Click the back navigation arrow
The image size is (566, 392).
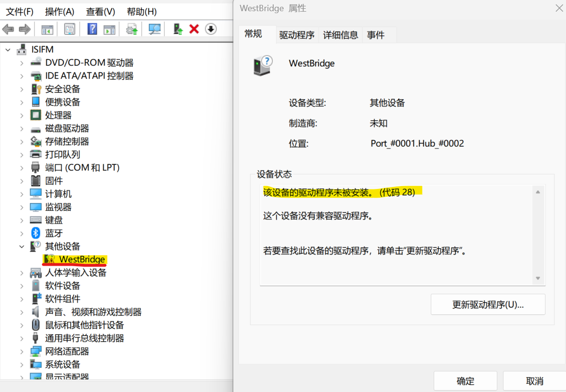click(x=8, y=29)
